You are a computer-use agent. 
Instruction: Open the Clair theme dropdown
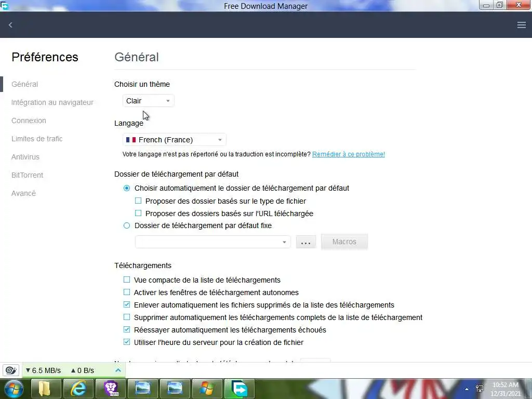[148, 101]
